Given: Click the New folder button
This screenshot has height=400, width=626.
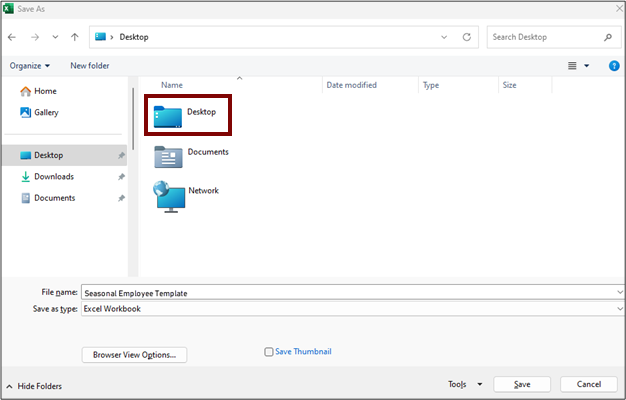Looking at the screenshot, I should [90, 66].
